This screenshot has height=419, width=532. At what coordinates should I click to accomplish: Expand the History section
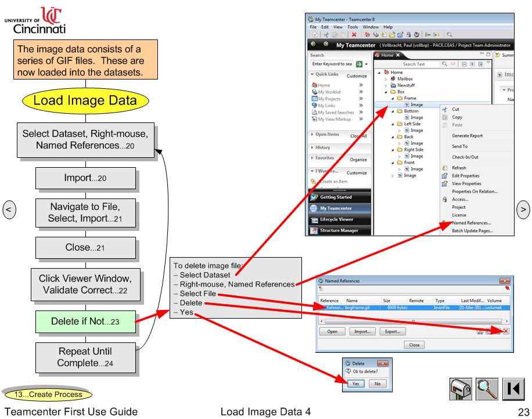(x=323, y=147)
